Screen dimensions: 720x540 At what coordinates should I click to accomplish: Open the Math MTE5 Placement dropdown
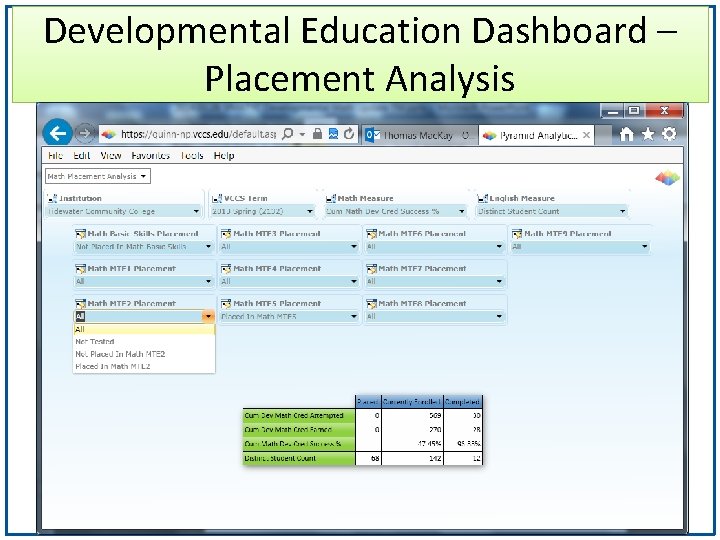(x=354, y=316)
